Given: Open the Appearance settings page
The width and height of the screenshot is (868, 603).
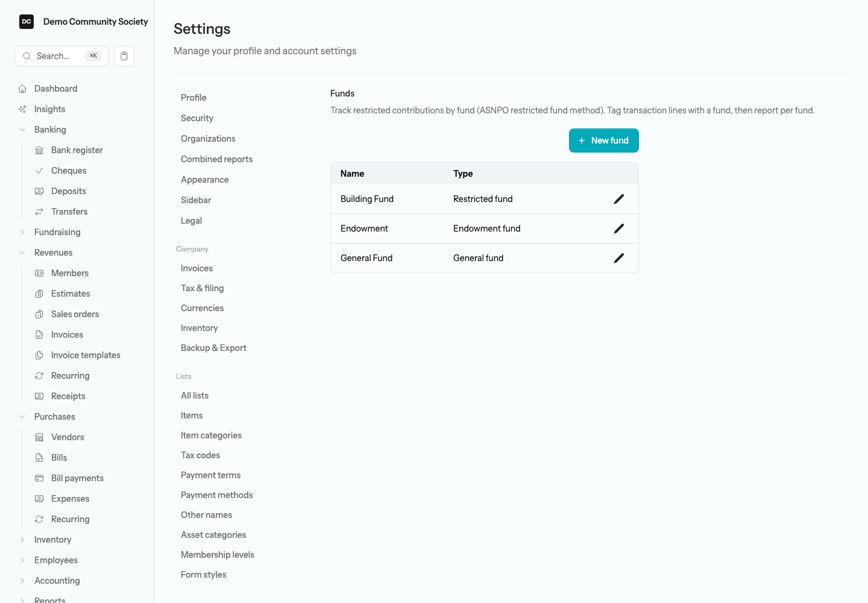Looking at the screenshot, I should (x=205, y=180).
